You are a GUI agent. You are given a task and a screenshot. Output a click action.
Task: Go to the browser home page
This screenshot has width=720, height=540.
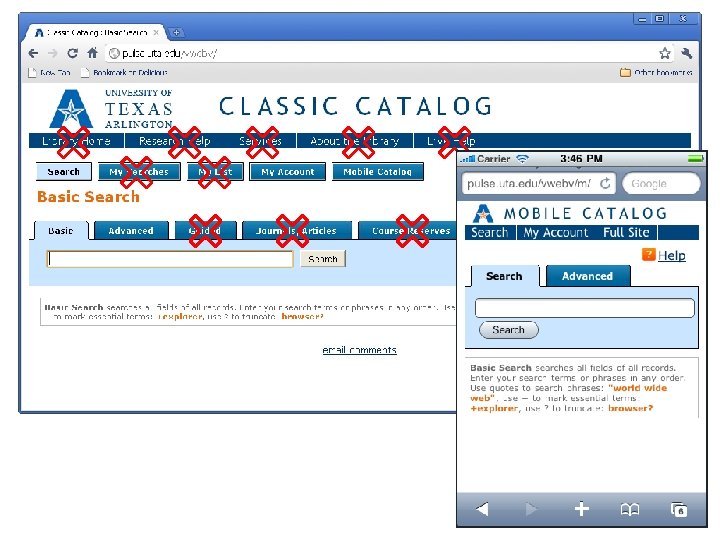93,53
